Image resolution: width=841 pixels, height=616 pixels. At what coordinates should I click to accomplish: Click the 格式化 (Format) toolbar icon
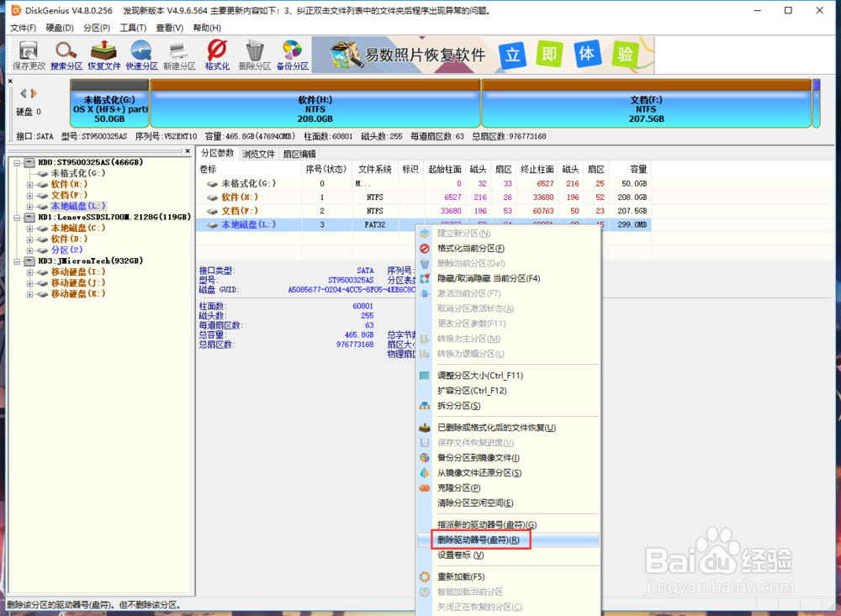[216, 55]
